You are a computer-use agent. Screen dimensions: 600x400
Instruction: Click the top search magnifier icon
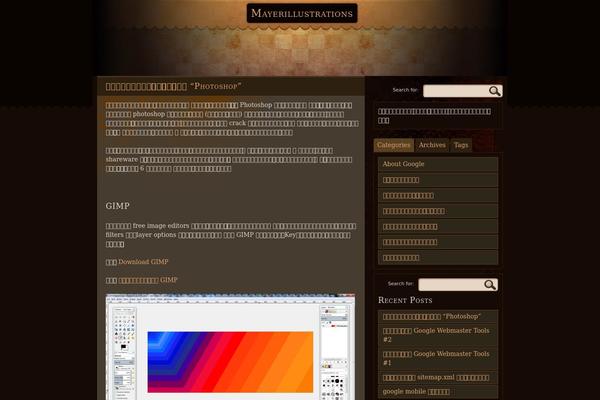tap(494, 91)
